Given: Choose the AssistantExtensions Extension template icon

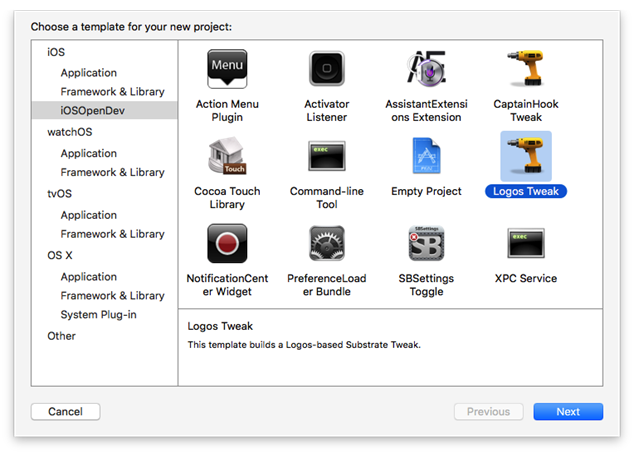Looking at the screenshot, I should pos(427,68).
